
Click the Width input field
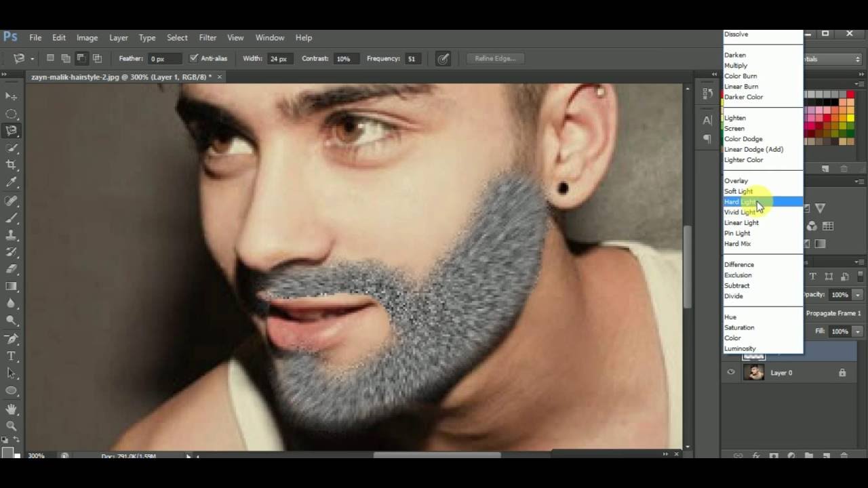click(279, 59)
